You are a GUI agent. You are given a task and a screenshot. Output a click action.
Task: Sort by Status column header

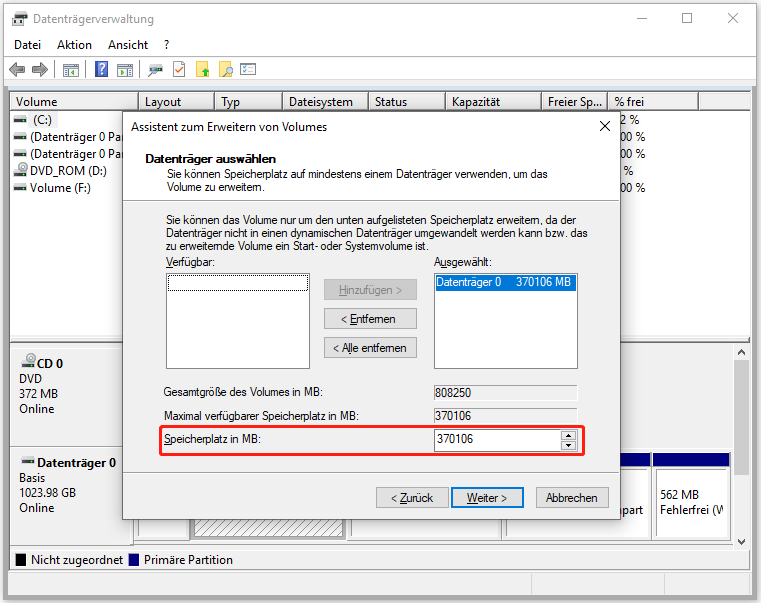(407, 102)
